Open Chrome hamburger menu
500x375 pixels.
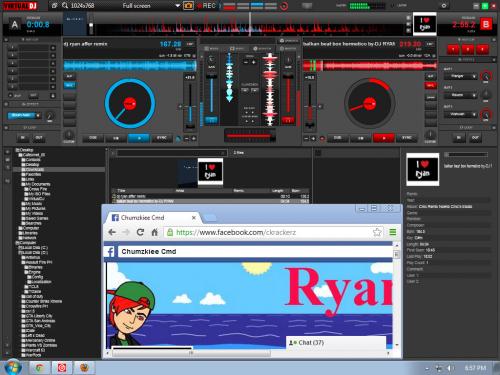(x=393, y=232)
